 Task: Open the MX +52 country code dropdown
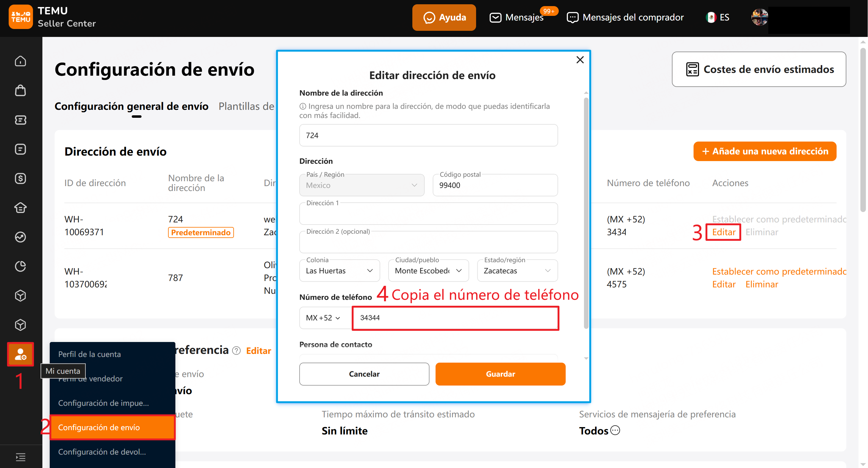click(324, 318)
